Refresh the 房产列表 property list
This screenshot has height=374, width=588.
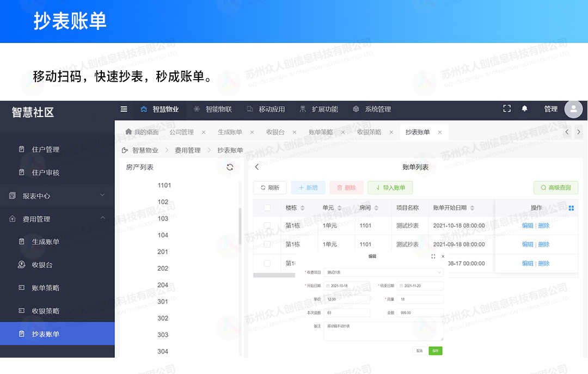(x=230, y=167)
